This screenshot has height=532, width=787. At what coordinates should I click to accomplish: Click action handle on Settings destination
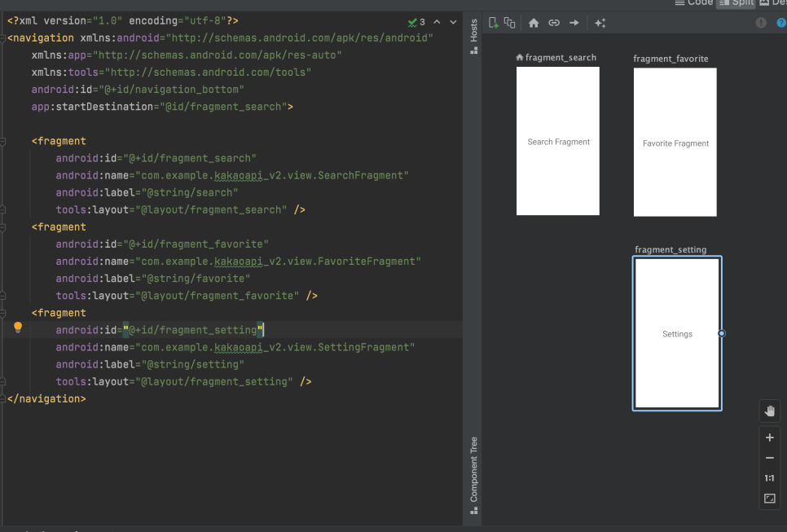point(722,333)
